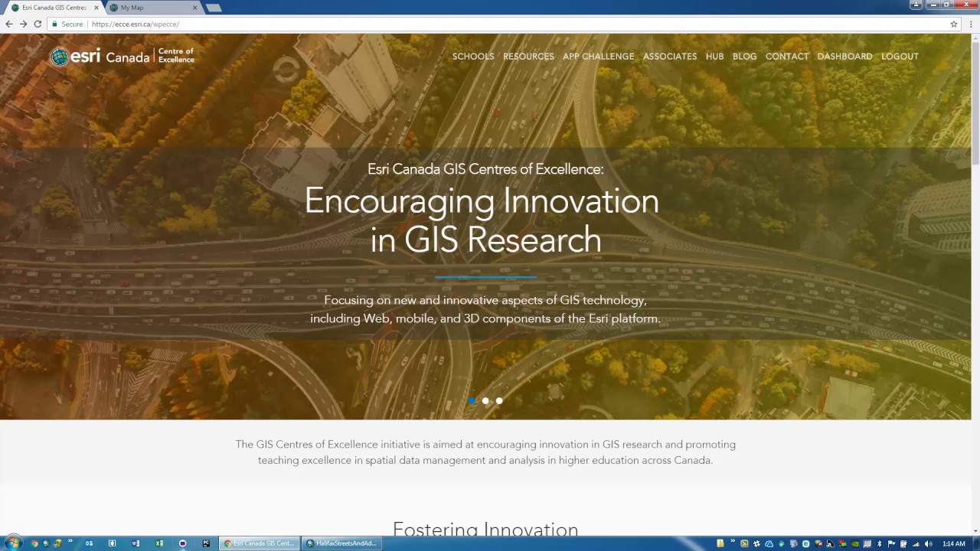Image resolution: width=980 pixels, height=551 pixels.
Task: Close the Esri Canada GIS Centres tab
Action: click(96, 8)
